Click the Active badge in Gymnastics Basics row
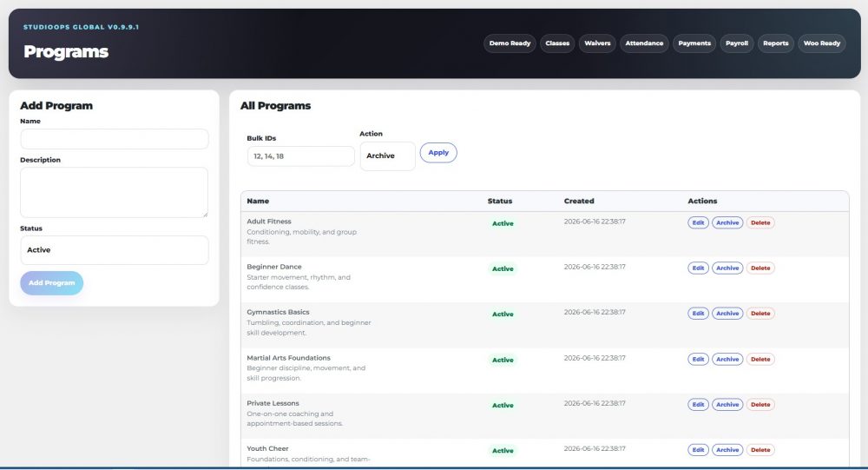The width and height of the screenshot is (868, 470). 503,314
